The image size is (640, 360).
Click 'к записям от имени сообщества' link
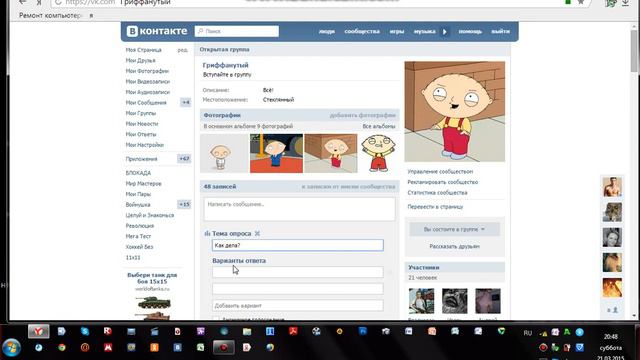coord(348,187)
